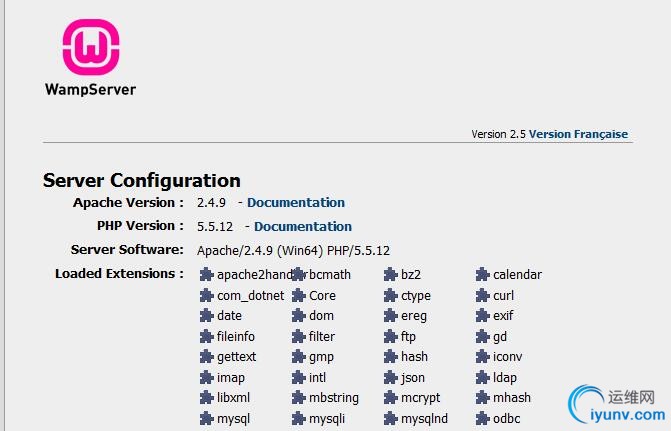This screenshot has width=671, height=431.
Task: Click the puzzle icon beside dom
Action: 299,316
